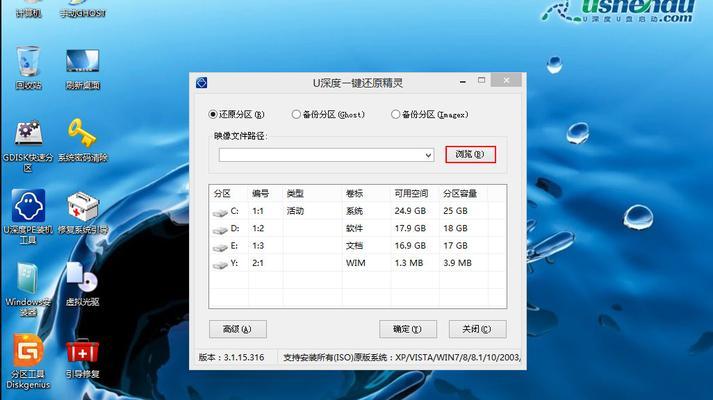Select the 1:3 number cell
This screenshot has height=400, width=713.
coord(258,245)
